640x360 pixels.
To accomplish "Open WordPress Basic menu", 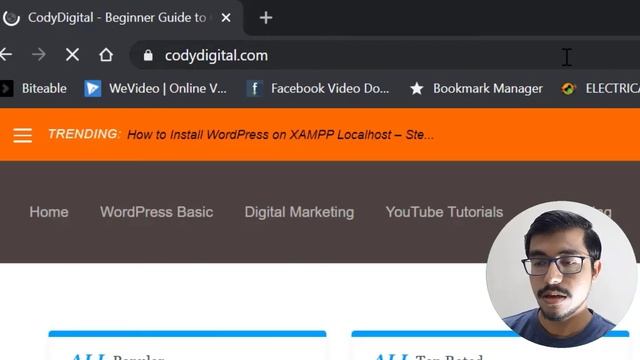I will [x=157, y=212].
